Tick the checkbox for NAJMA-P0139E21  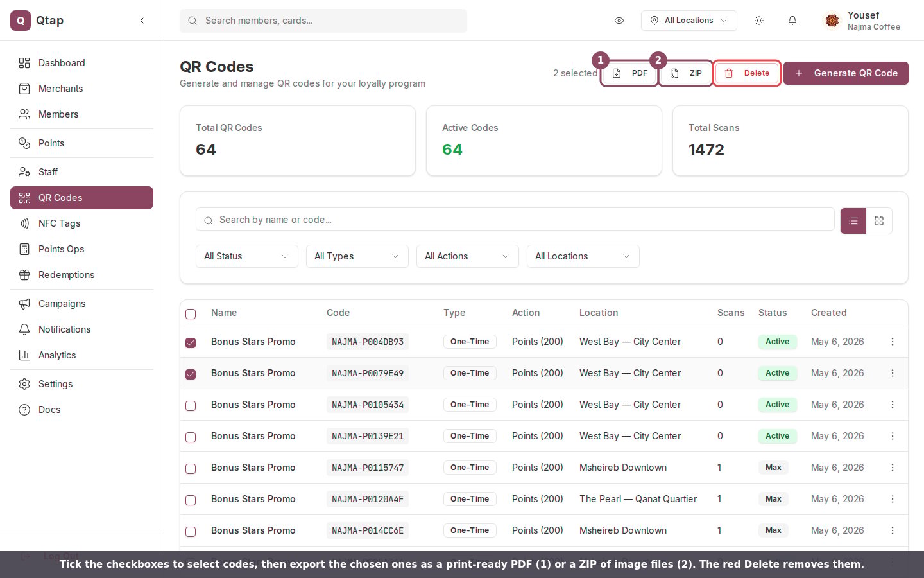[191, 437]
